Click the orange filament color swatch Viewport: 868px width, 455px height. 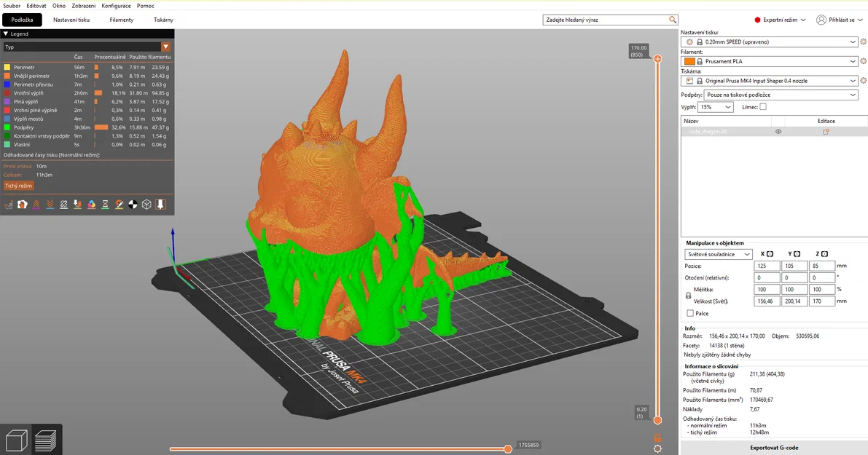(689, 61)
